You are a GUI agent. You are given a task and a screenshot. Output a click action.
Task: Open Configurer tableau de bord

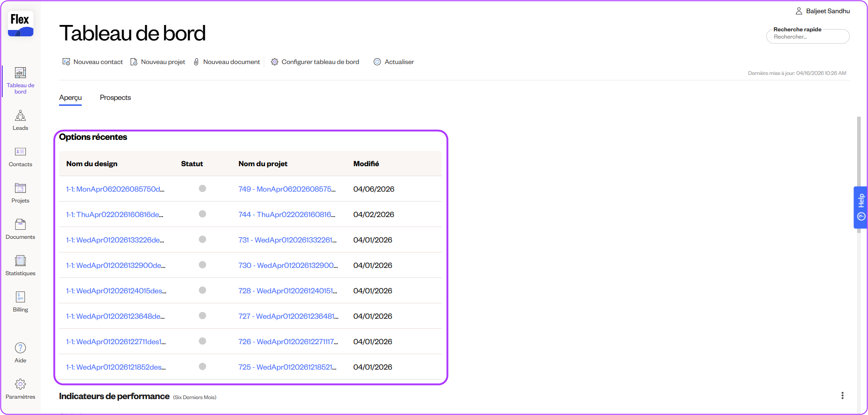point(315,62)
